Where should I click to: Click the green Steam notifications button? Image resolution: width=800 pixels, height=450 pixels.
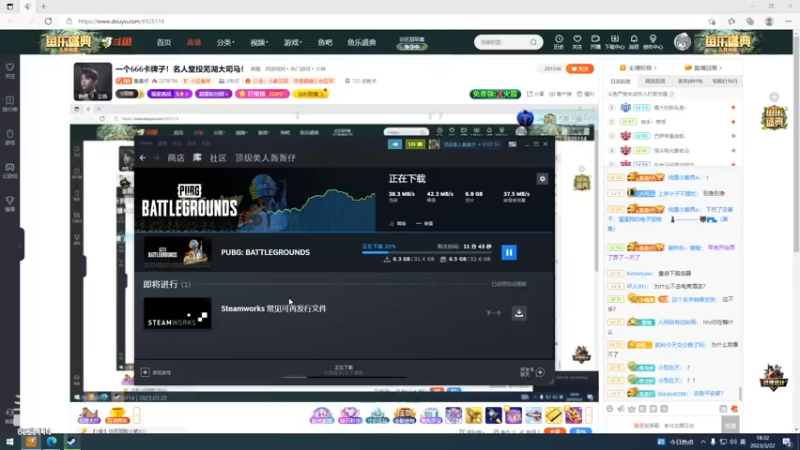point(415,144)
